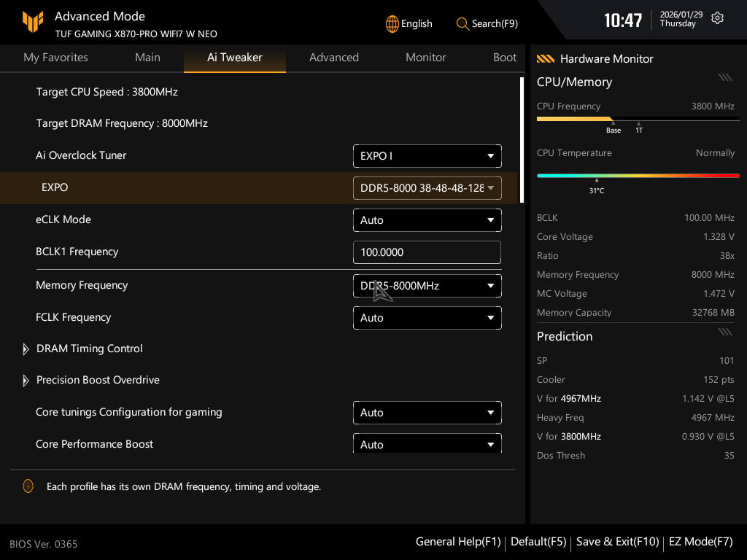The image size is (747, 560).
Task: Switch to the Monitor tab
Action: point(425,58)
